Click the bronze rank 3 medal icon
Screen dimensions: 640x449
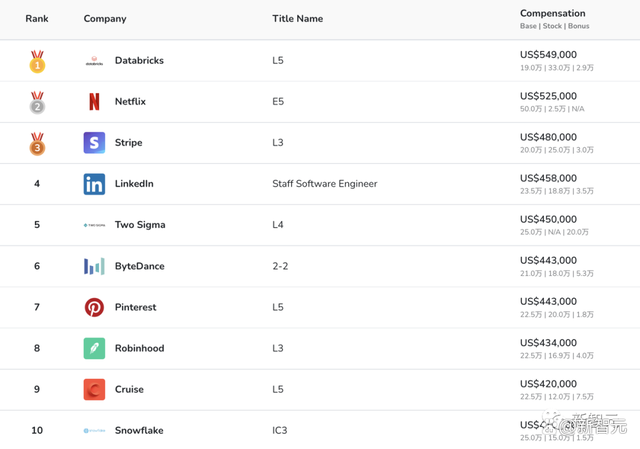(37, 144)
